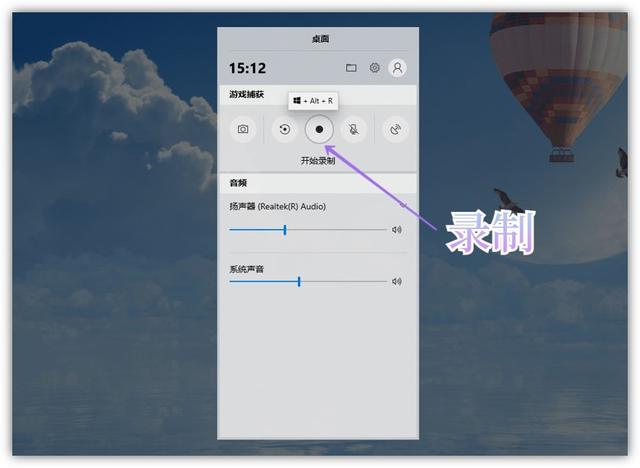Take a screenshot with the camera icon
Image resolution: width=640 pixels, height=468 pixels.
[x=243, y=129]
